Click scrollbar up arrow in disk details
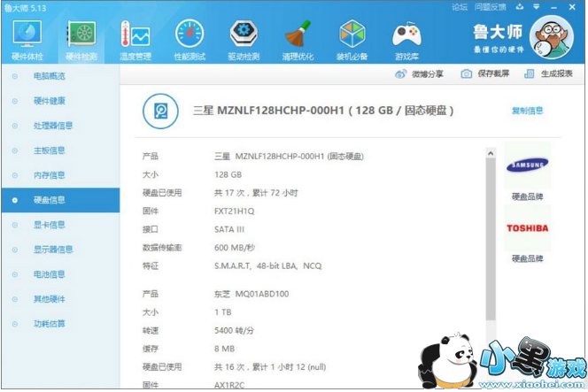Image resolution: width=588 pixels, height=392 pixels. (491, 153)
